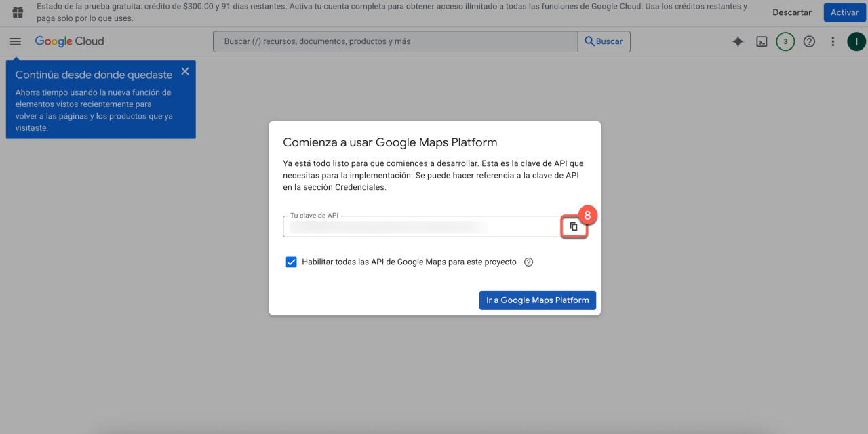Click help icon beside the Habilitar checkbox
Viewport: 868px width, 434px height.
[529, 262]
